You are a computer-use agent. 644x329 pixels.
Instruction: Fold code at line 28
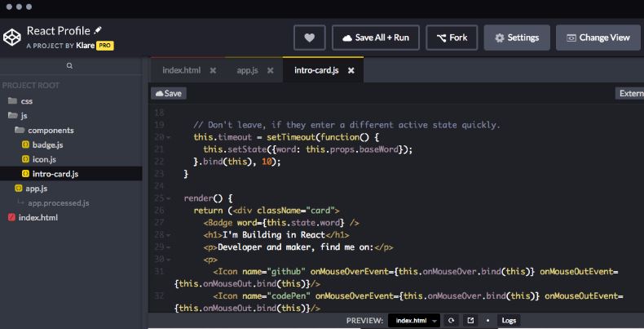169,235
